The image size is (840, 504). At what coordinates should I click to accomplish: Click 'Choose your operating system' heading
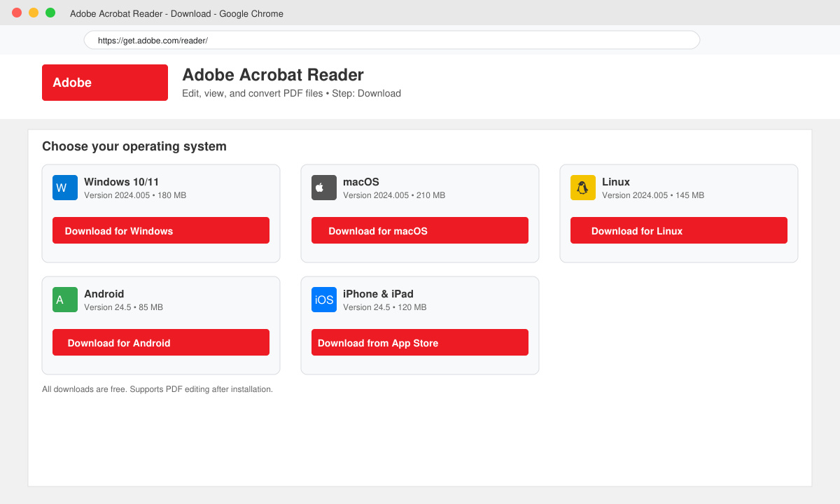click(x=134, y=146)
